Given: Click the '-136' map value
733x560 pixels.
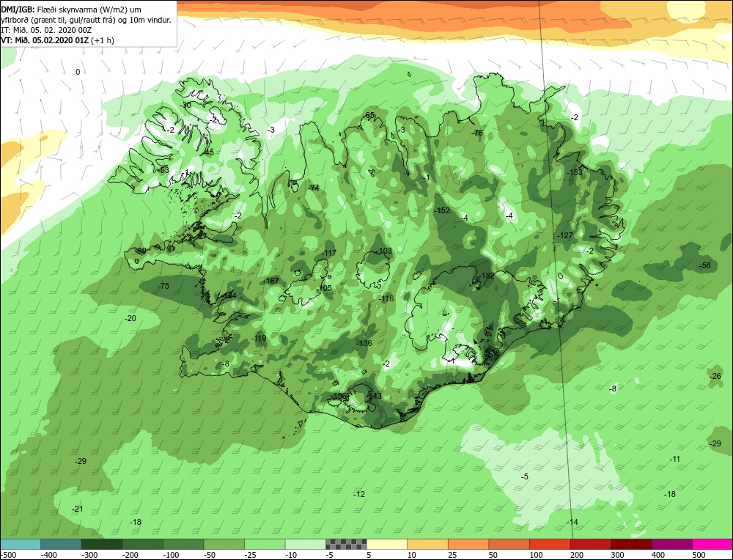Looking at the screenshot, I should [x=364, y=343].
